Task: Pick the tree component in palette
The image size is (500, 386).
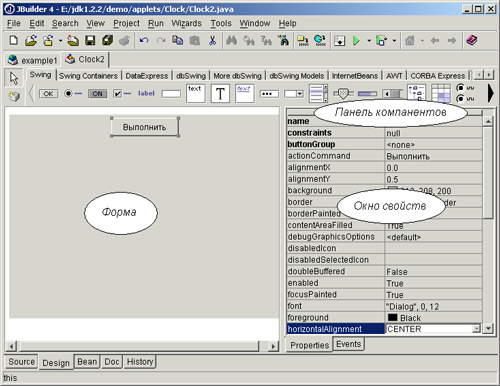Action: 416,93
